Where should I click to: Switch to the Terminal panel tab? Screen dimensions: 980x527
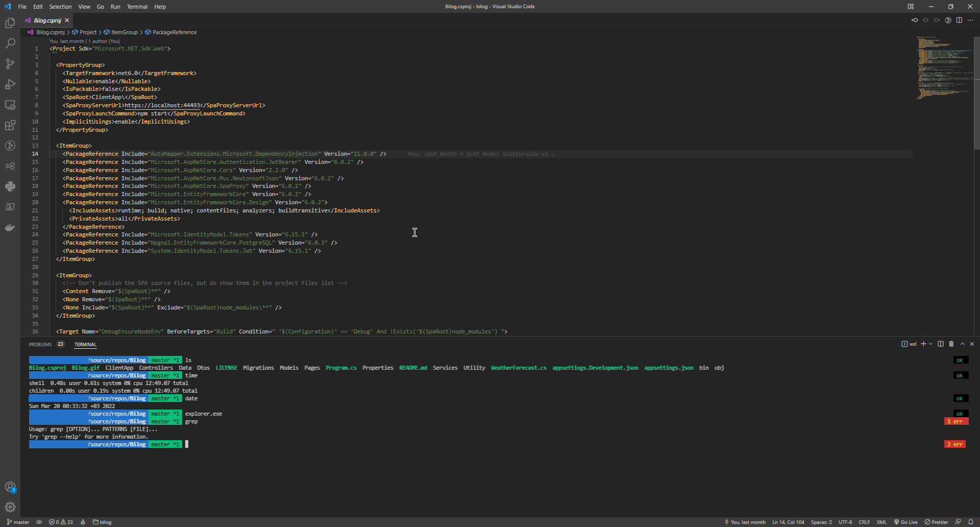pyautogui.click(x=85, y=344)
